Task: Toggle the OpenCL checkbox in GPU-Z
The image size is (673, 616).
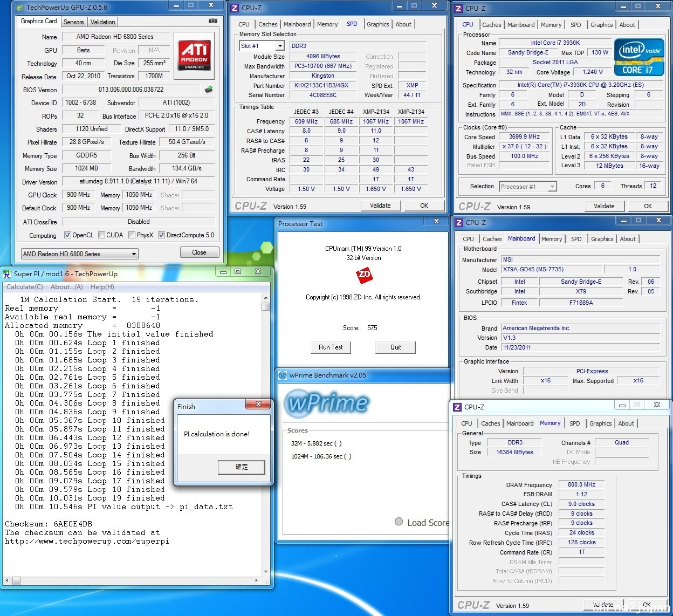Action: 67,235
